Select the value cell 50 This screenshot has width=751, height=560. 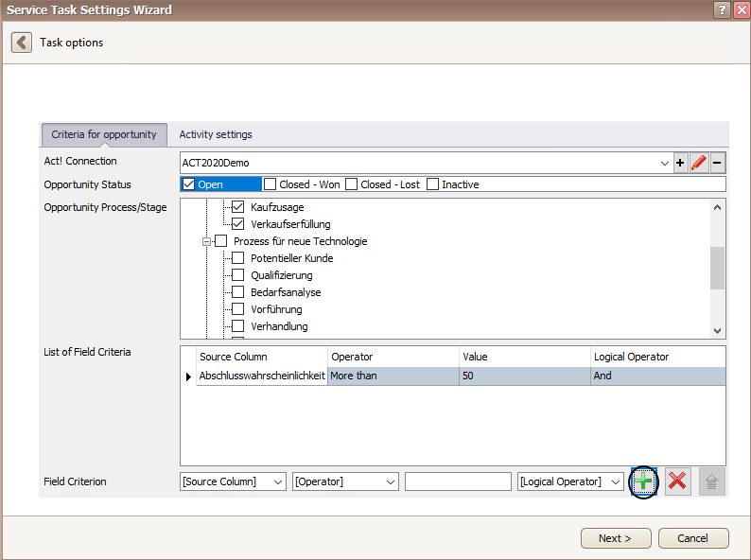525,376
